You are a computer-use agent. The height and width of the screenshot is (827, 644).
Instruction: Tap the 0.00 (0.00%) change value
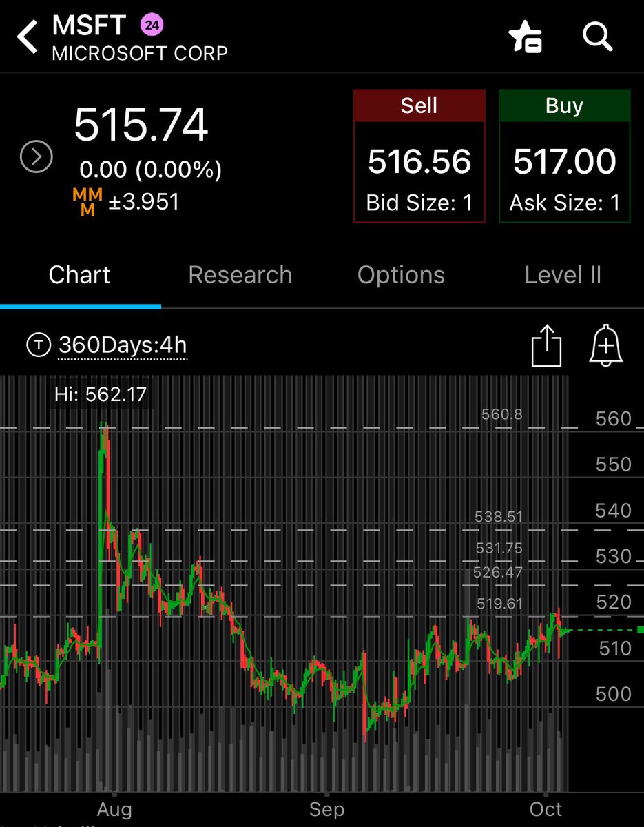151,170
